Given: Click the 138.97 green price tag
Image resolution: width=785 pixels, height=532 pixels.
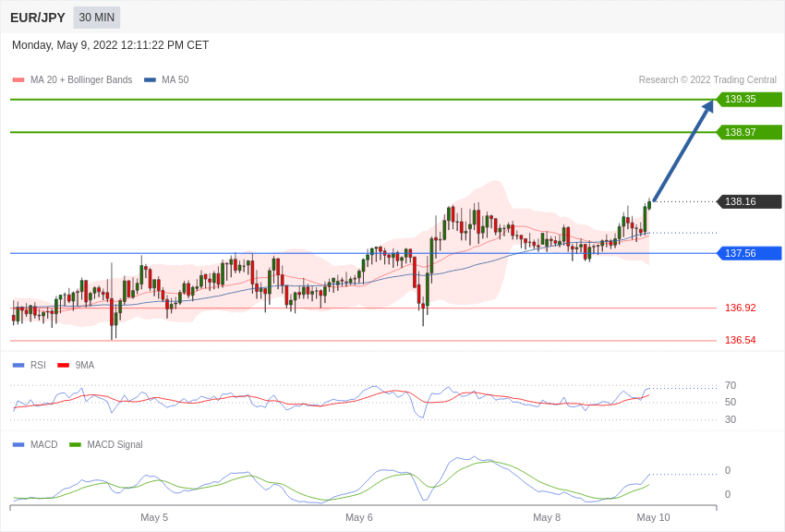Looking at the screenshot, I should pos(749,132).
